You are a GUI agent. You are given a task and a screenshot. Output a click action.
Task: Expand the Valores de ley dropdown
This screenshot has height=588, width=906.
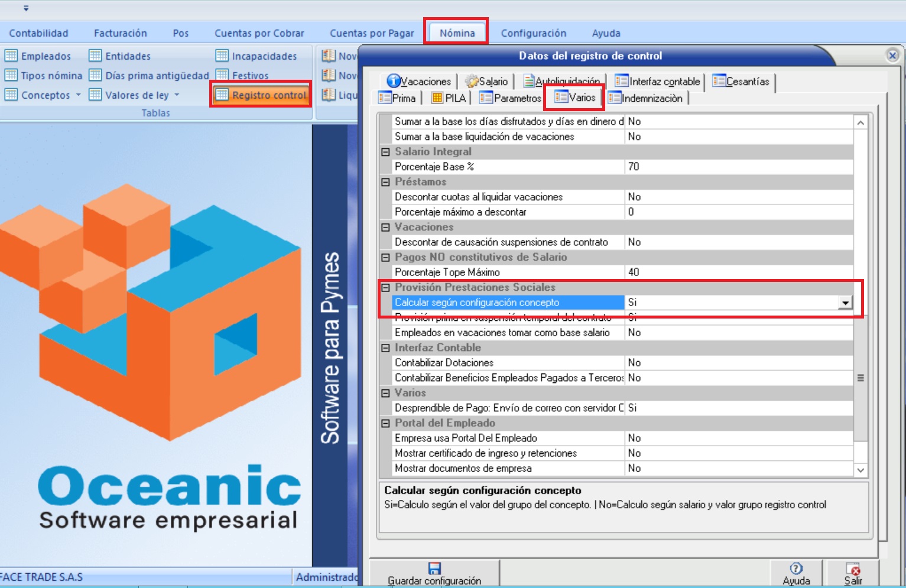(177, 95)
